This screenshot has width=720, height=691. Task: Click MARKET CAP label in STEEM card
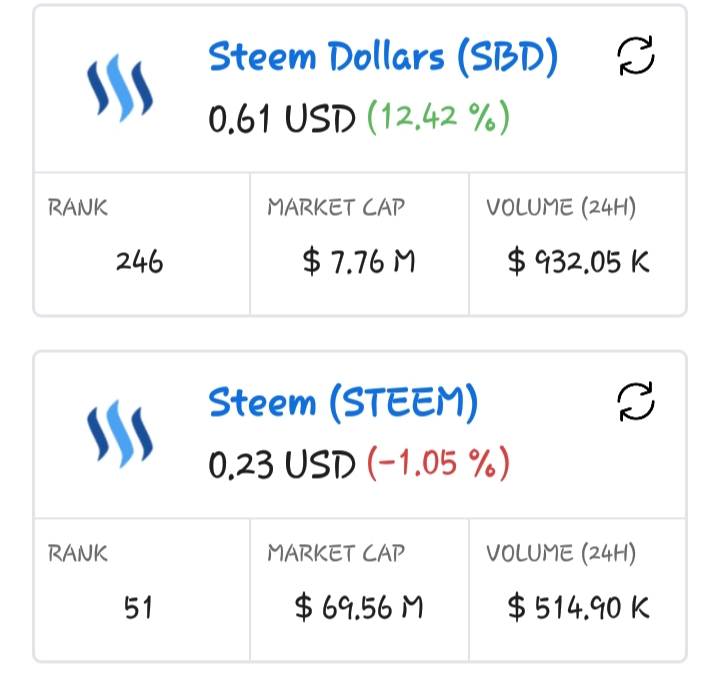click(336, 553)
